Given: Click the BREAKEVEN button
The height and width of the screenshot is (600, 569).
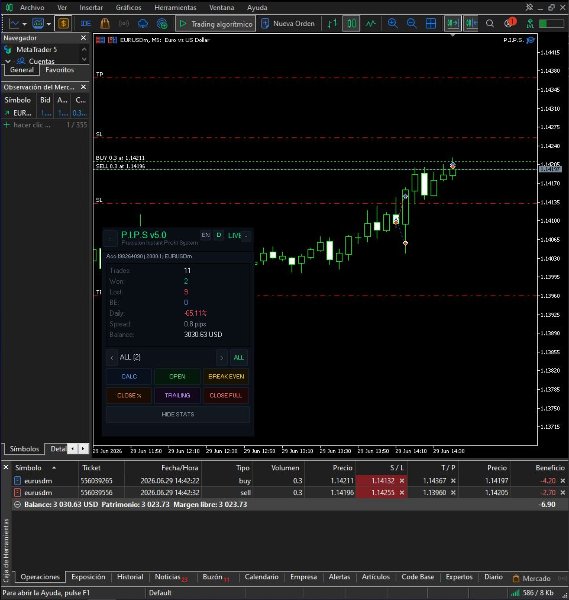Looking at the screenshot, I should pyautogui.click(x=226, y=377).
